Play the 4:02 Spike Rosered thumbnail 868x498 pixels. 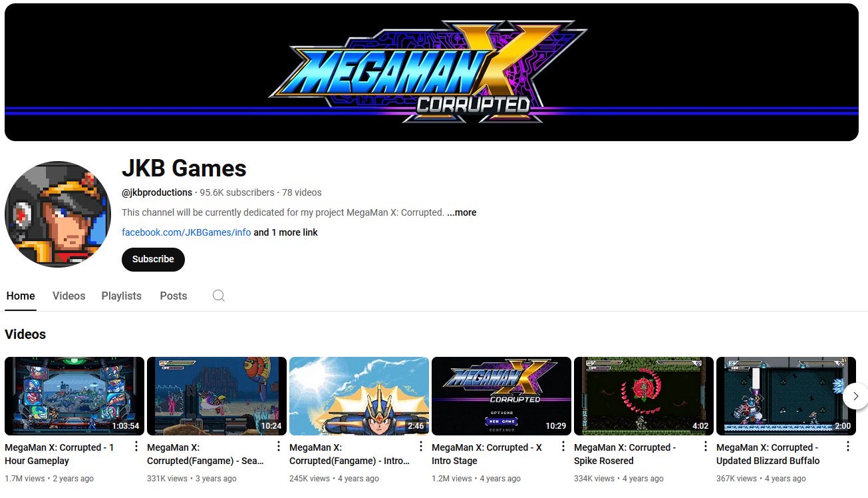click(x=644, y=396)
